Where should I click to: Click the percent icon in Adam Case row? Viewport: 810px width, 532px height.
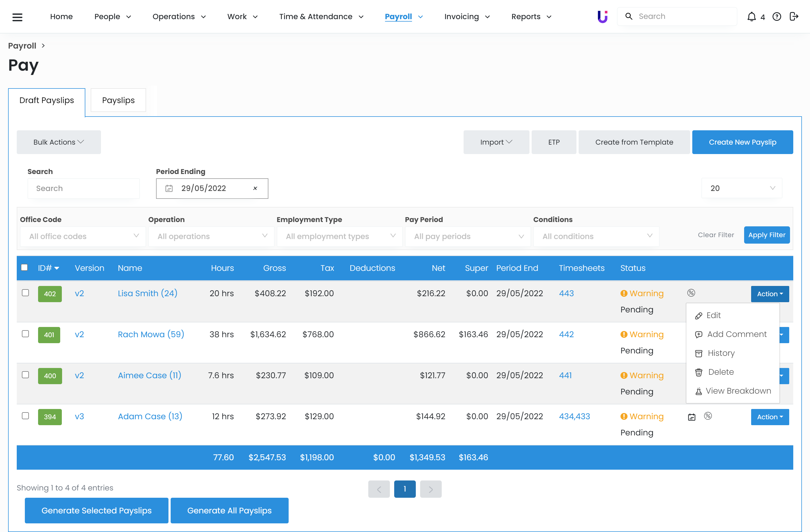[x=708, y=416]
